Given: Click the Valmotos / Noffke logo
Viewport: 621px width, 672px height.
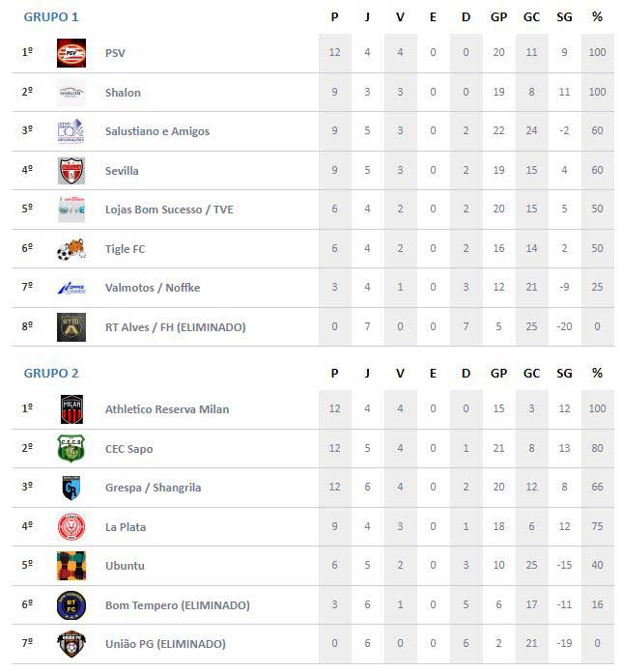Looking at the screenshot, I should coord(71,288).
